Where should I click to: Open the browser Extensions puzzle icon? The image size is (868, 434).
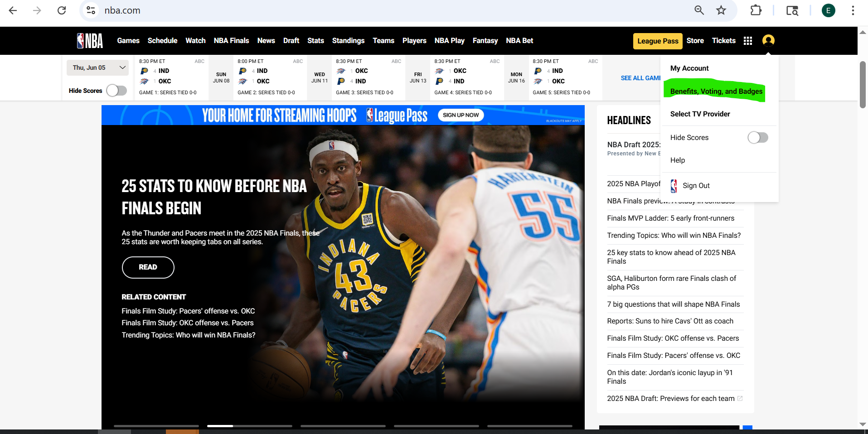(756, 10)
